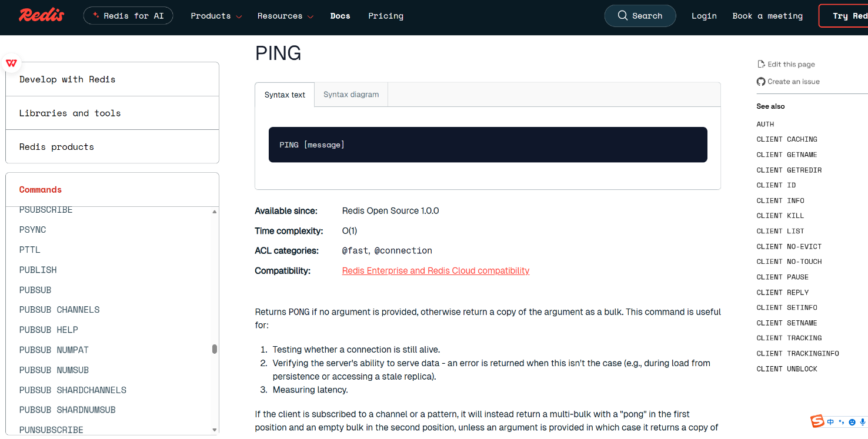Screen dimensions: 868x439
Task: Open AUTH in See also
Action: 765,124
